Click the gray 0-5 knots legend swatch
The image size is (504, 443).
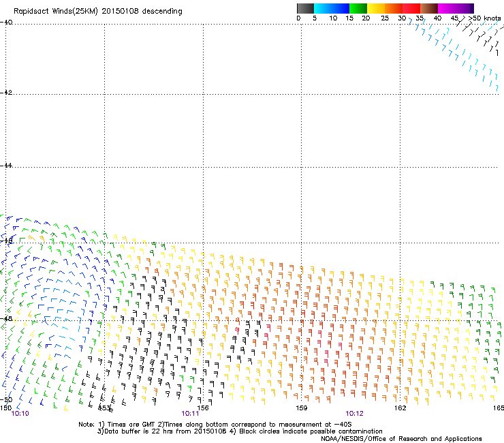(305, 8)
